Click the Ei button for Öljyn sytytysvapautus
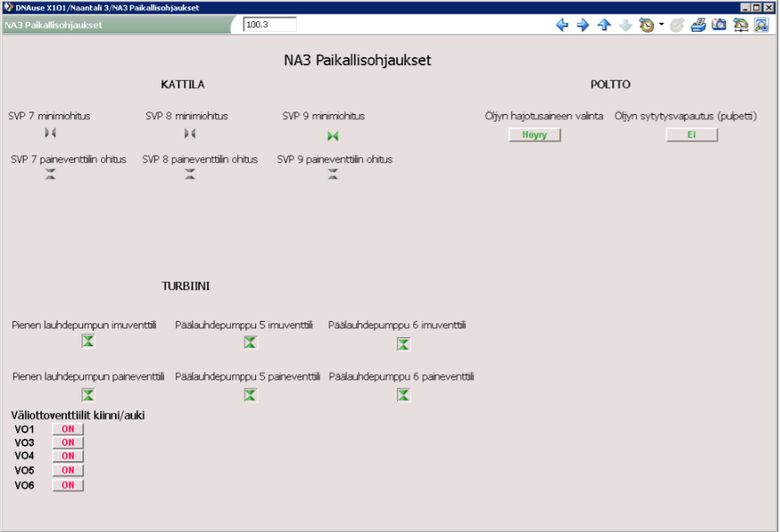The height and width of the screenshot is (532, 780). 692,134
